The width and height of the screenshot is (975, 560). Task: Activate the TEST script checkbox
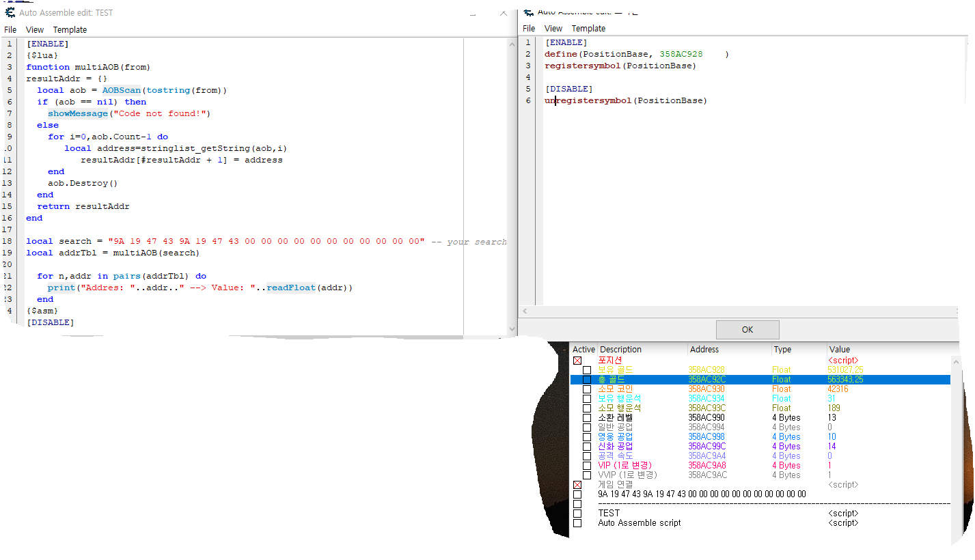coord(577,514)
